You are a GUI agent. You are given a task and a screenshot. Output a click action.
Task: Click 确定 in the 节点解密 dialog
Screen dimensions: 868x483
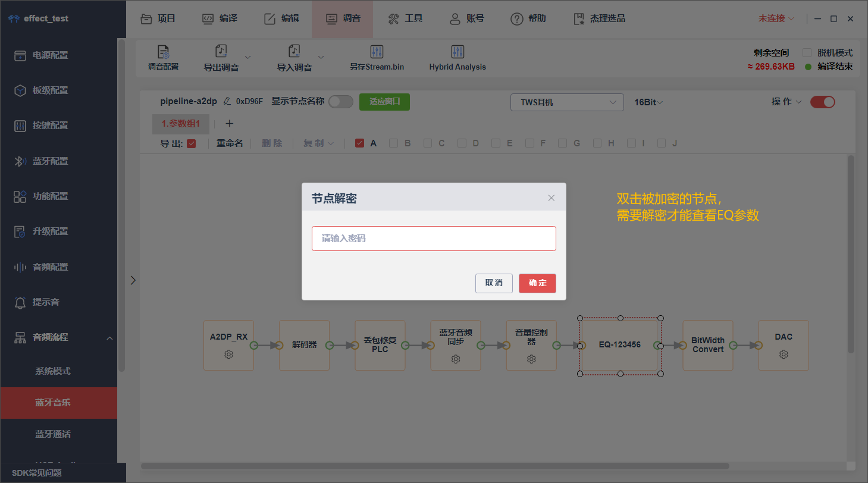(x=537, y=283)
